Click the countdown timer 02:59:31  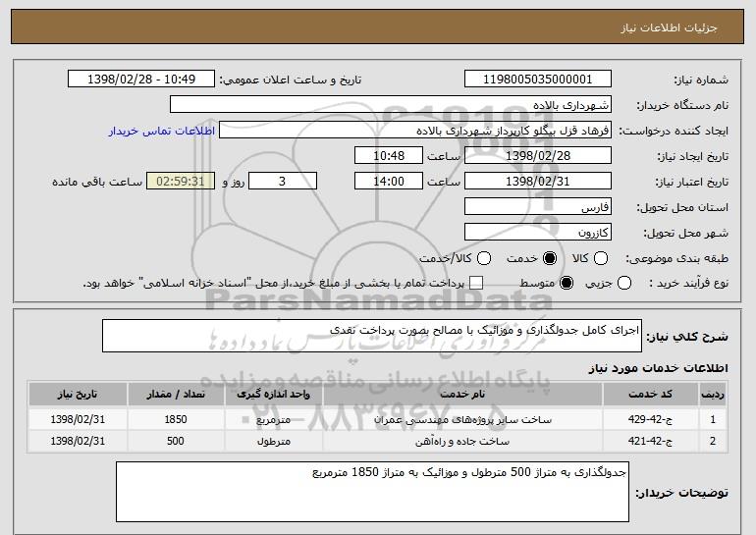181,182
